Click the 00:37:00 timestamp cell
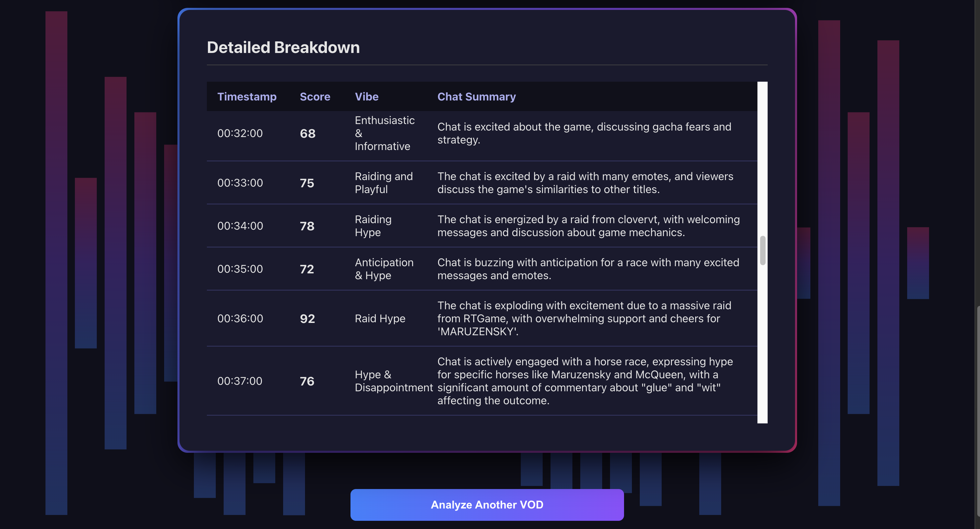Viewport: 980px width, 529px height. click(x=240, y=381)
